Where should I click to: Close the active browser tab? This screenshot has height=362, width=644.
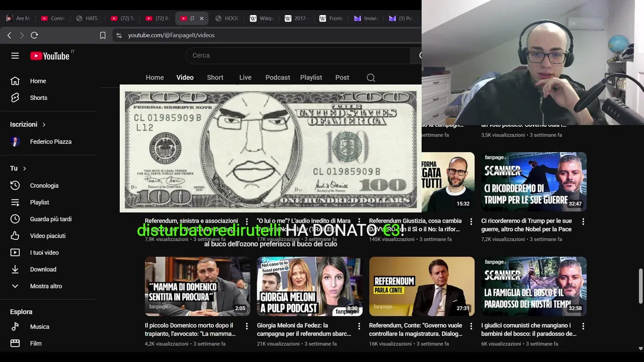pyautogui.click(x=202, y=19)
